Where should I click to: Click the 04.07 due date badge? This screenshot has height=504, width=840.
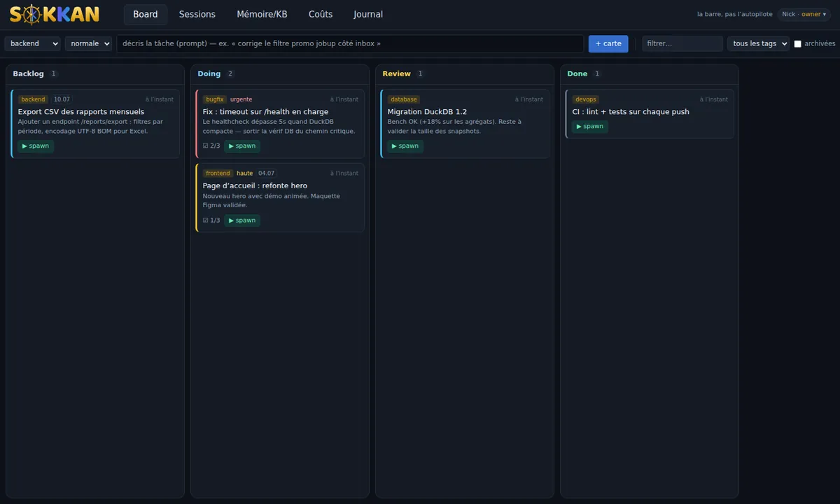pyautogui.click(x=267, y=174)
